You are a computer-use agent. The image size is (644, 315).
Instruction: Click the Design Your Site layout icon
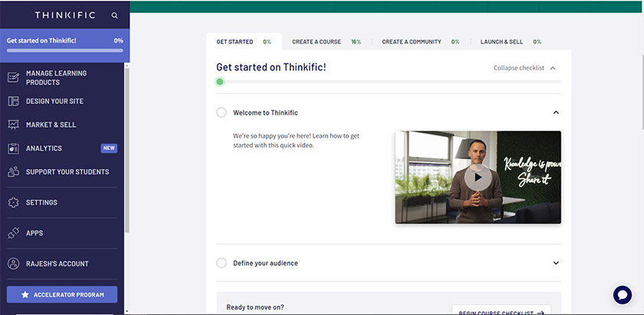click(x=13, y=102)
